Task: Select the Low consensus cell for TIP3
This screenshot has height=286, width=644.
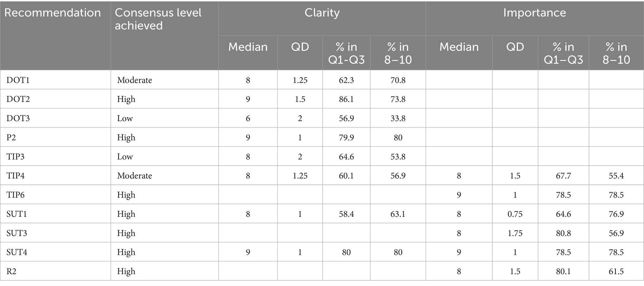Action: click(125, 156)
